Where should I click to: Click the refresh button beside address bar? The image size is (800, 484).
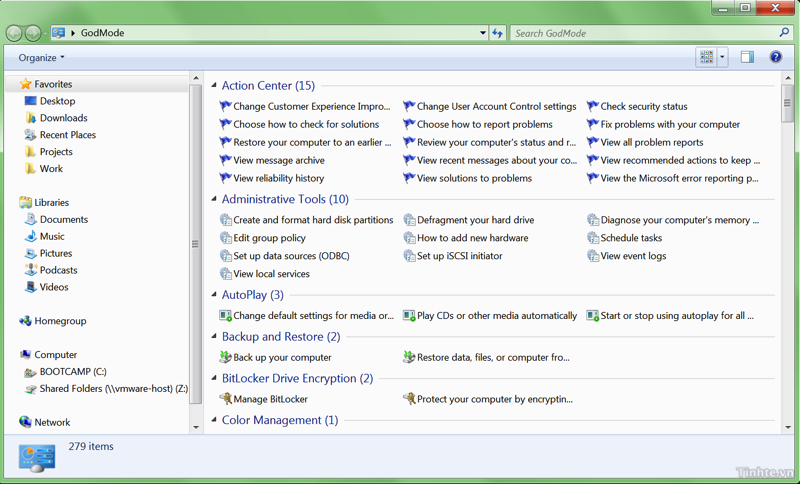pos(497,33)
